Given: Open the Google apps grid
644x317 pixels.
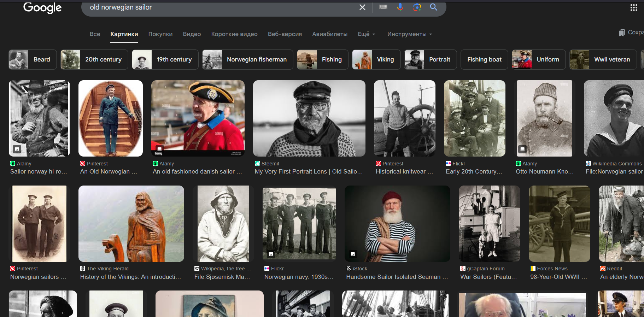Looking at the screenshot, I should pos(633,8).
